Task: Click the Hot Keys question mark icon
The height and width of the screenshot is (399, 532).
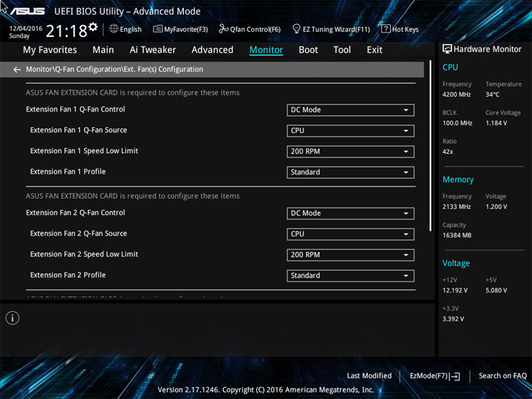Action: [386, 29]
